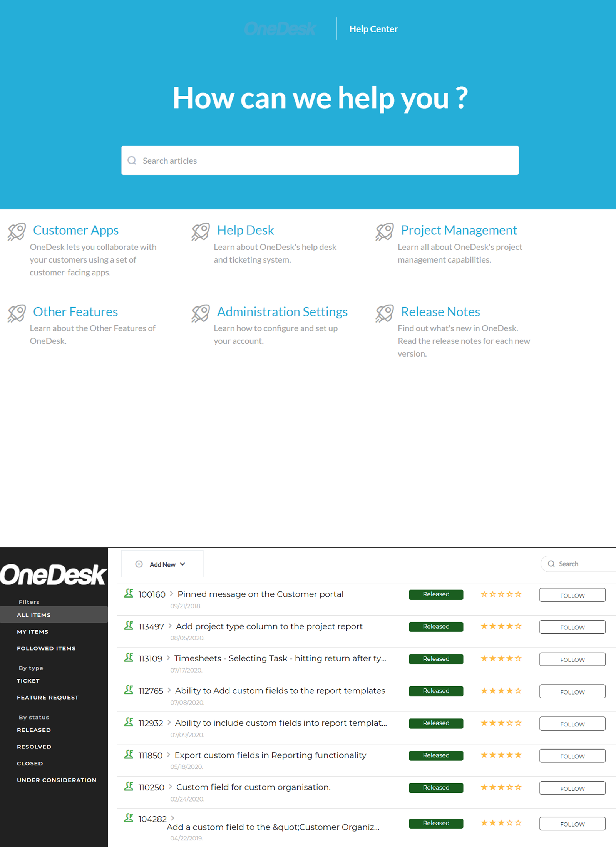Click the rocket icon beside Project Management
This screenshot has width=616, height=847.
[x=385, y=232]
